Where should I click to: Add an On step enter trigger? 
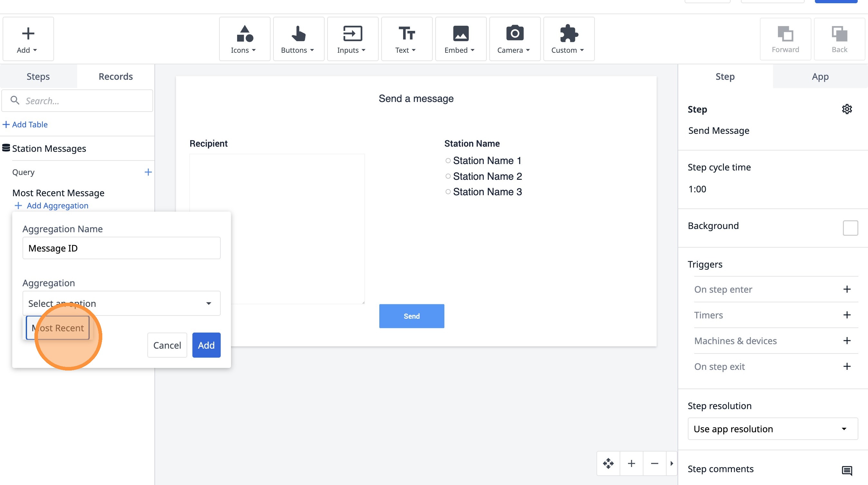[x=847, y=289]
